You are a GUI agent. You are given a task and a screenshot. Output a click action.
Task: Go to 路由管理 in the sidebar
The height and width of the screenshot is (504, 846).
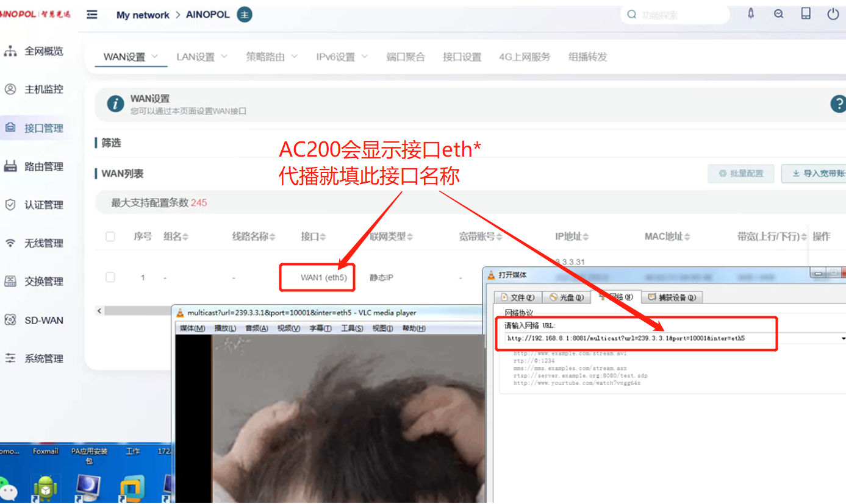click(43, 166)
